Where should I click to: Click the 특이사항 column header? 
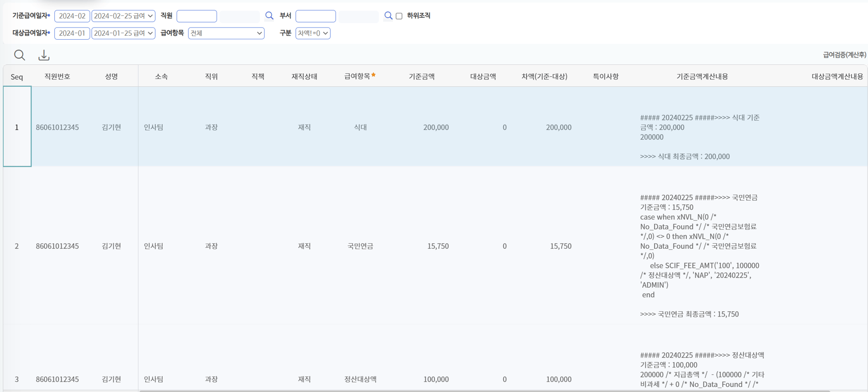point(606,76)
